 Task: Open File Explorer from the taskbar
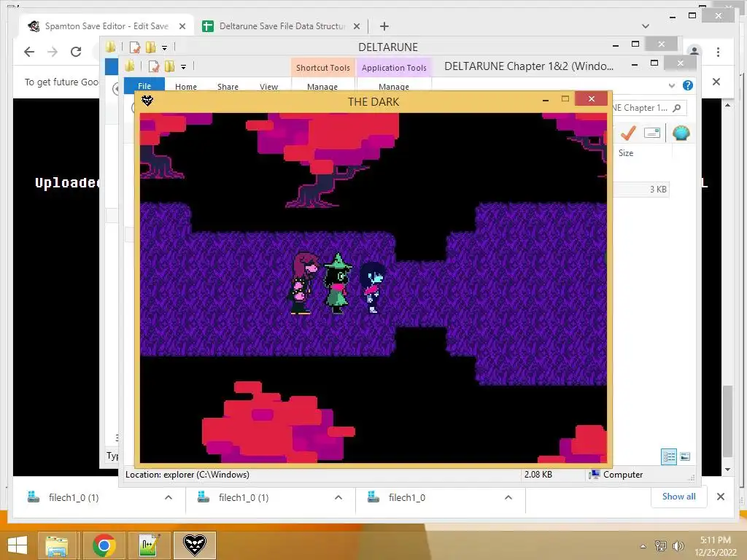pyautogui.click(x=57, y=545)
